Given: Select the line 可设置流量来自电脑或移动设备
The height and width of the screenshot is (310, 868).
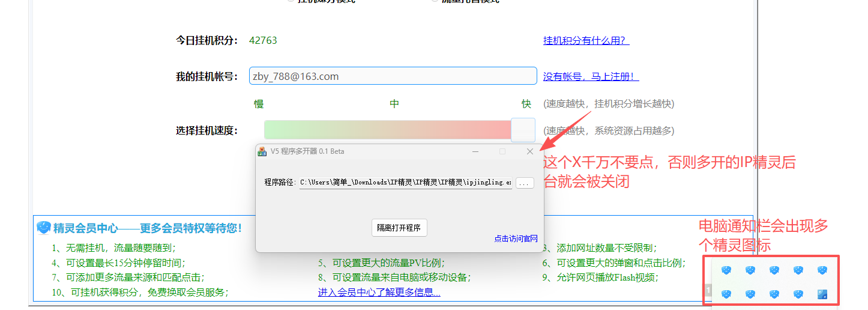Looking at the screenshot, I should (394, 277).
